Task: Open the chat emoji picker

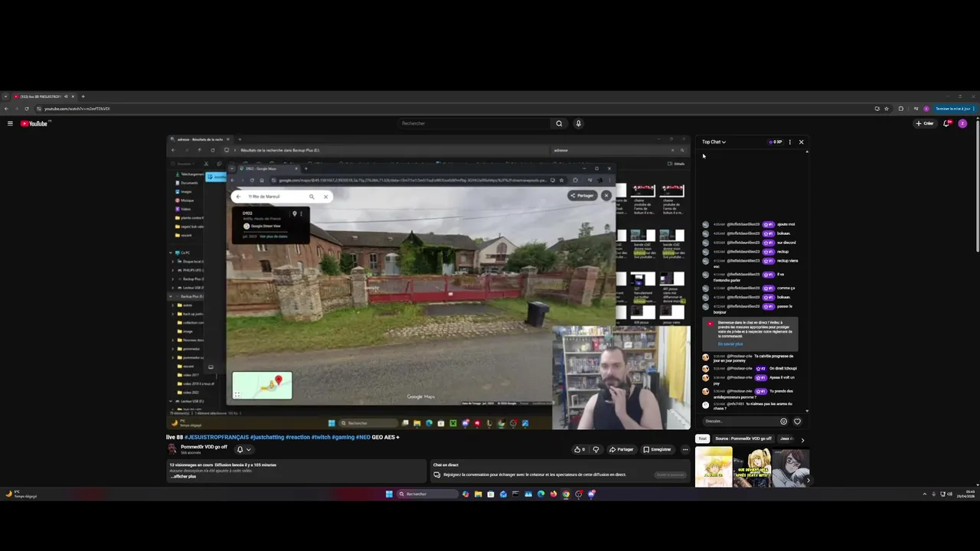Action: (783, 421)
